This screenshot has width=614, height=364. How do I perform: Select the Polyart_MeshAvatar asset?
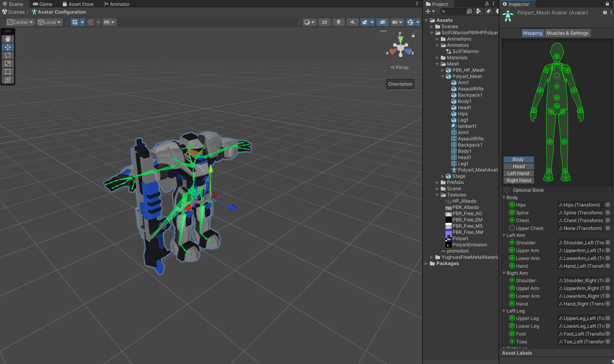(x=475, y=170)
